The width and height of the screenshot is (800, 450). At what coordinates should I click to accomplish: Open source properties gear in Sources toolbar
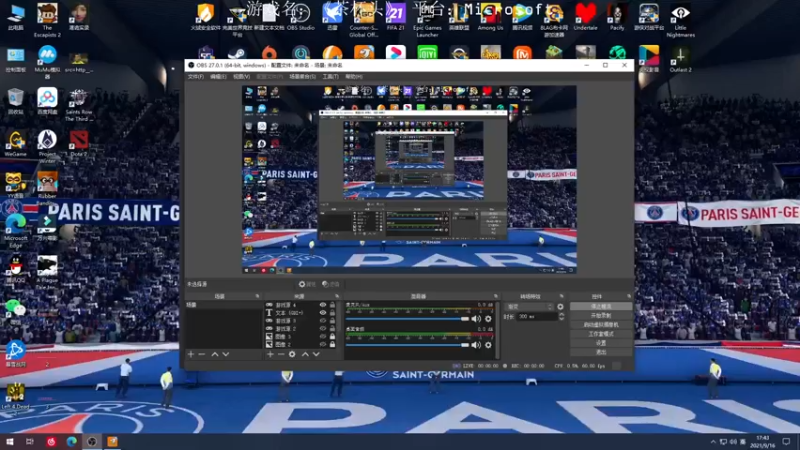point(292,354)
